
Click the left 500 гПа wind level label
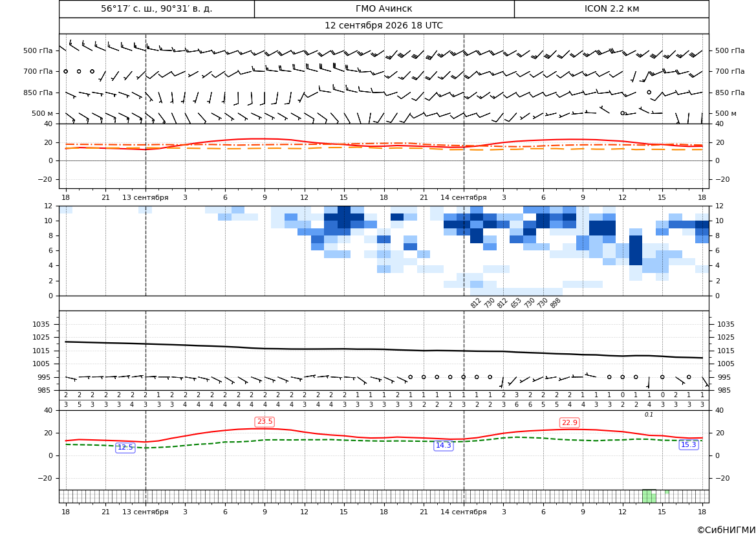38,50
